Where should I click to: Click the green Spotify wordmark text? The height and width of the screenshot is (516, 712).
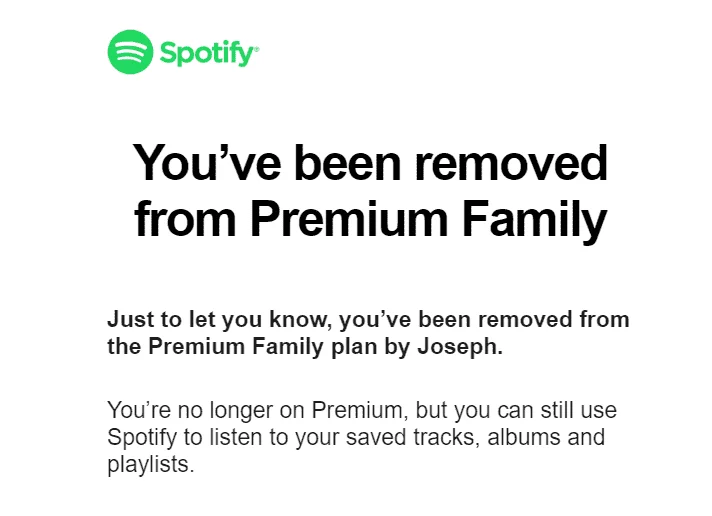click(x=207, y=54)
